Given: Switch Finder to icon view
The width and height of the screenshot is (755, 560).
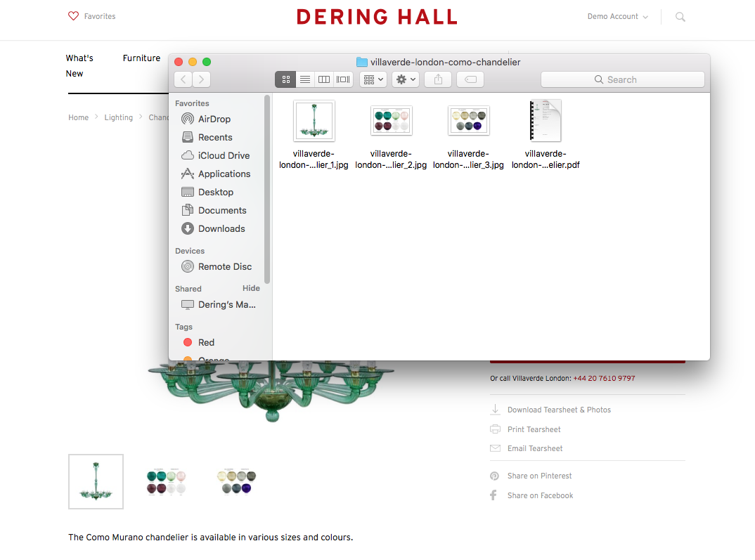Looking at the screenshot, I should tap(285, 79).
